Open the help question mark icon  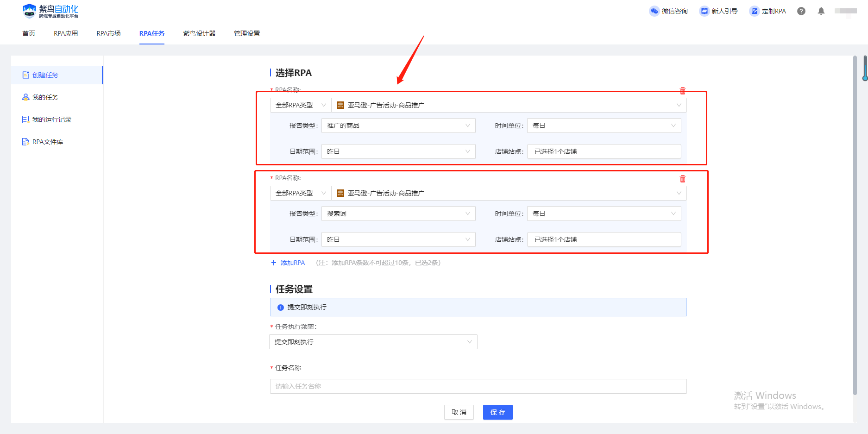(x=801, y=11)
